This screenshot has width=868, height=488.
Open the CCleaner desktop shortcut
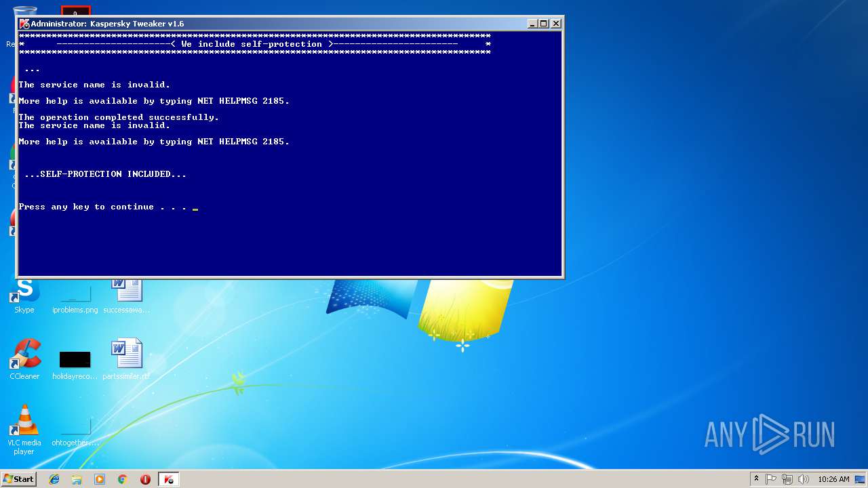pyautogui.click(x=24, y=359)
